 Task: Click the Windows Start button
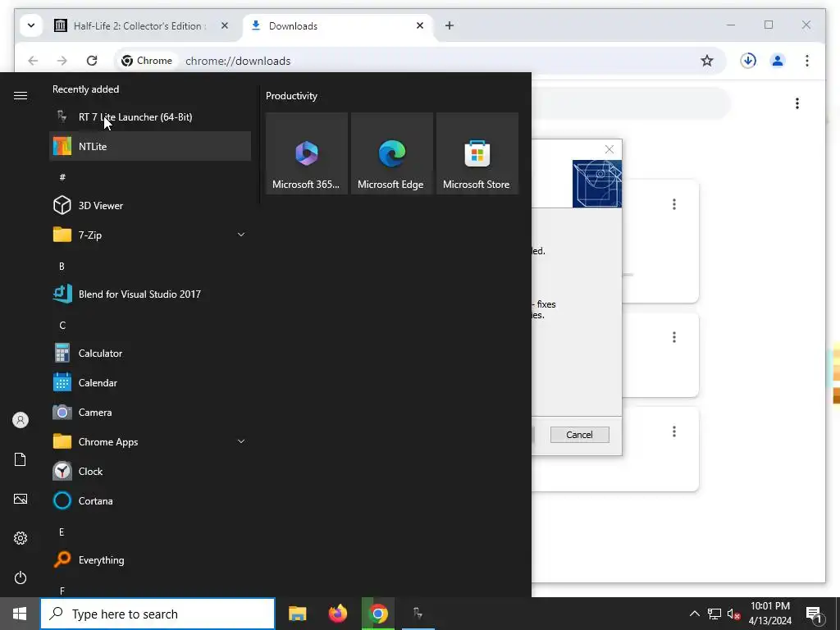pyautogui.click(x=20, y=614)
